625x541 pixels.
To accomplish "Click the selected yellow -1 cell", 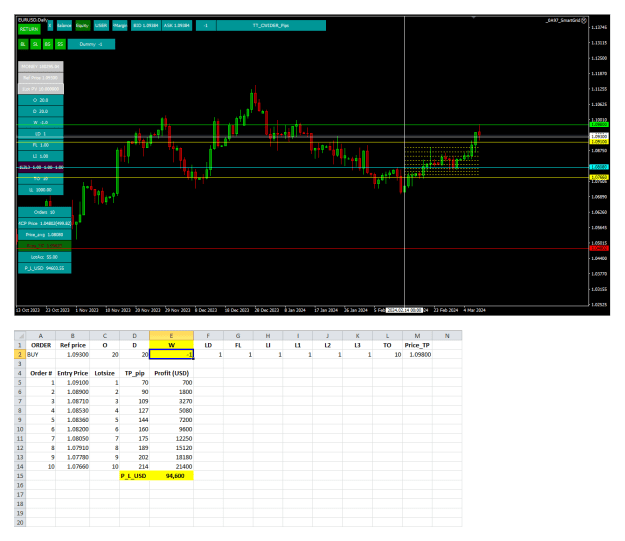I will 171,354.
